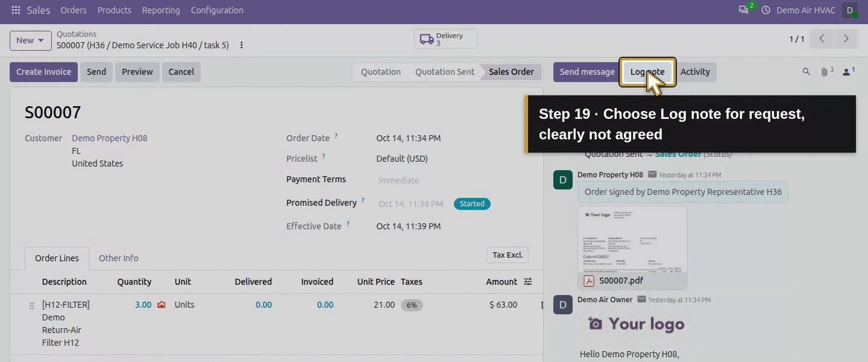The width and height of the screenshot is (868, 362).
Task: Go to previous record with left chevron
Action: click(x=822, y=39)
